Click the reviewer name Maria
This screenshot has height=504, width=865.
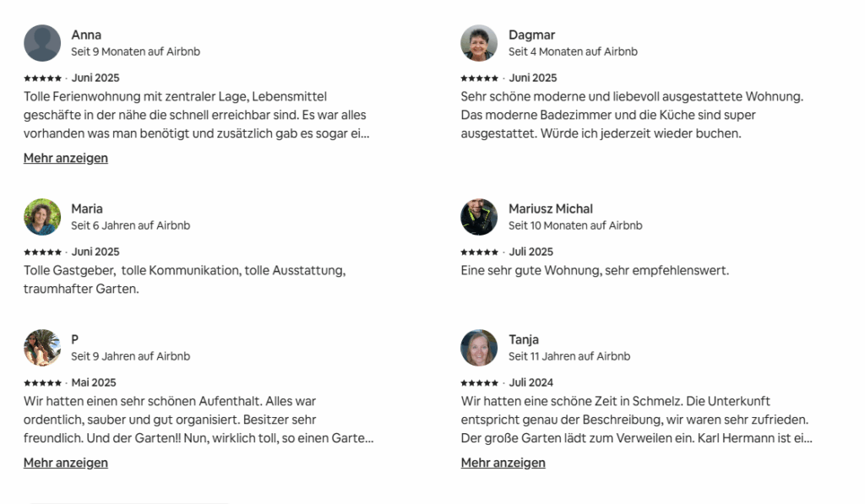(87, 209)
